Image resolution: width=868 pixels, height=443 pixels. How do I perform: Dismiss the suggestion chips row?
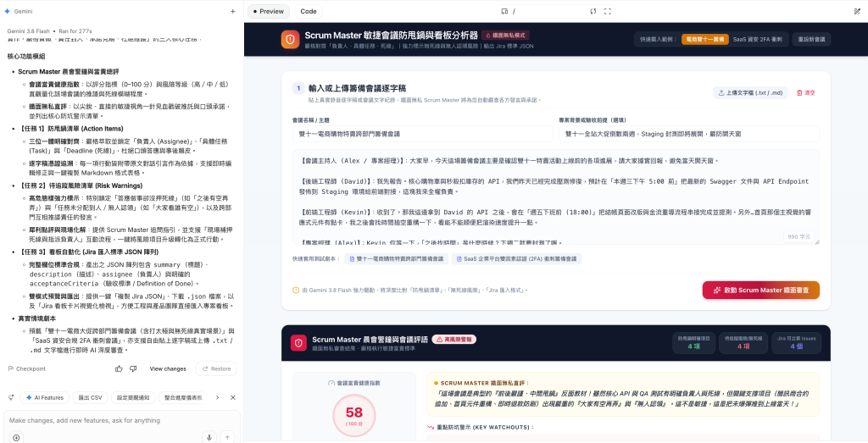point(232,397)
